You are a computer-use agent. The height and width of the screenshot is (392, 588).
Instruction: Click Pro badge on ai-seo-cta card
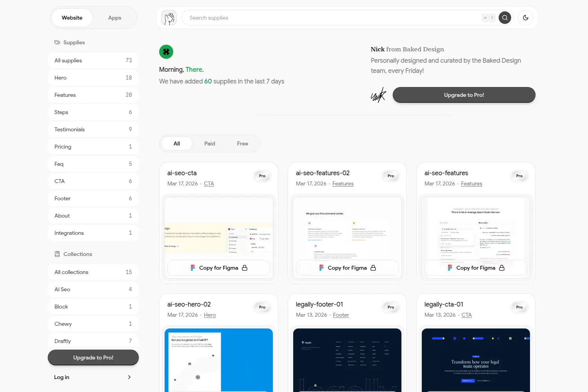(x=262, y=176)
